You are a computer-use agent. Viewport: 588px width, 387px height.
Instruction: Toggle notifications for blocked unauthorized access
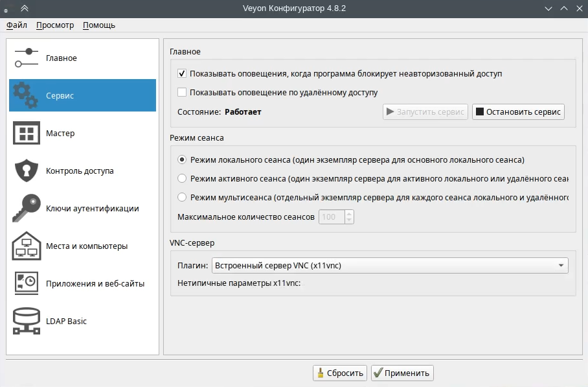click(182, 73)
